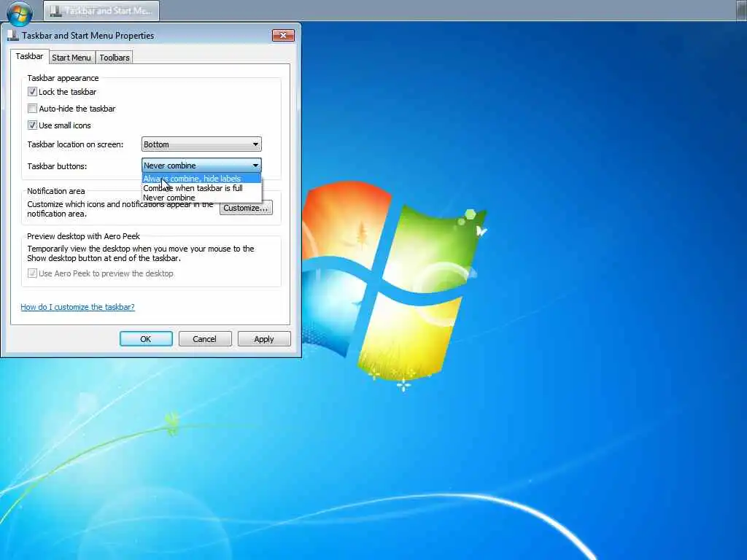The width and height of the screenshot is (747, 560).
Task: Select the Taskbar tab
Action: [x=29, y=56]
